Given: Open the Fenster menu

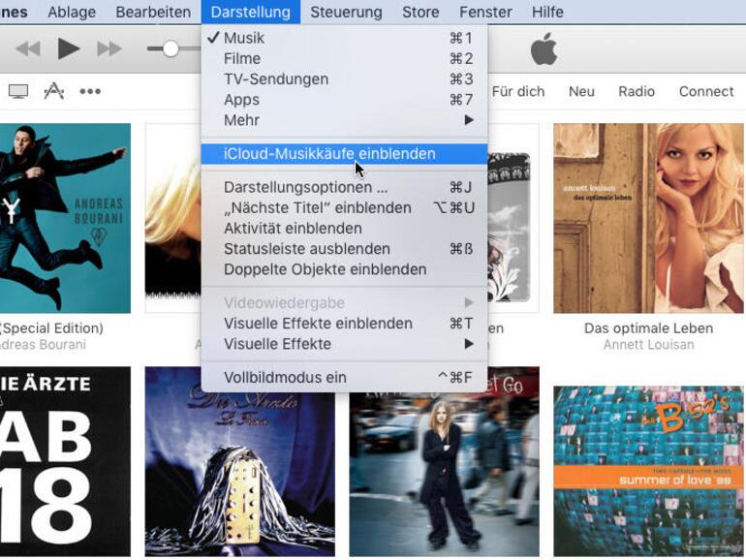Looking at the screenshot, I should pos(485,12).
